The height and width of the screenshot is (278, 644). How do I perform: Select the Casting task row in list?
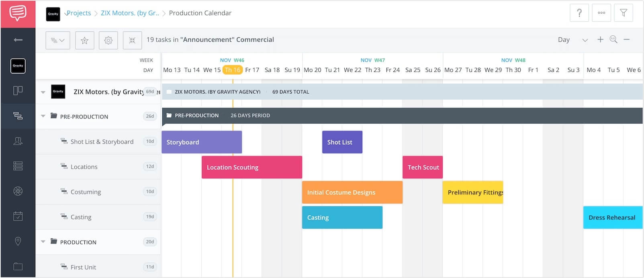coord(98,217)
